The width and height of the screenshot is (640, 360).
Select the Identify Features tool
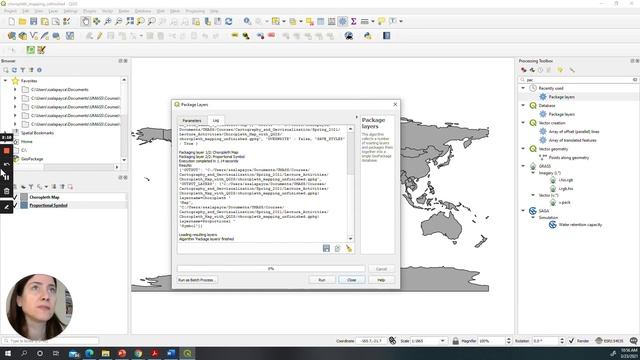(x=247, y=21)
